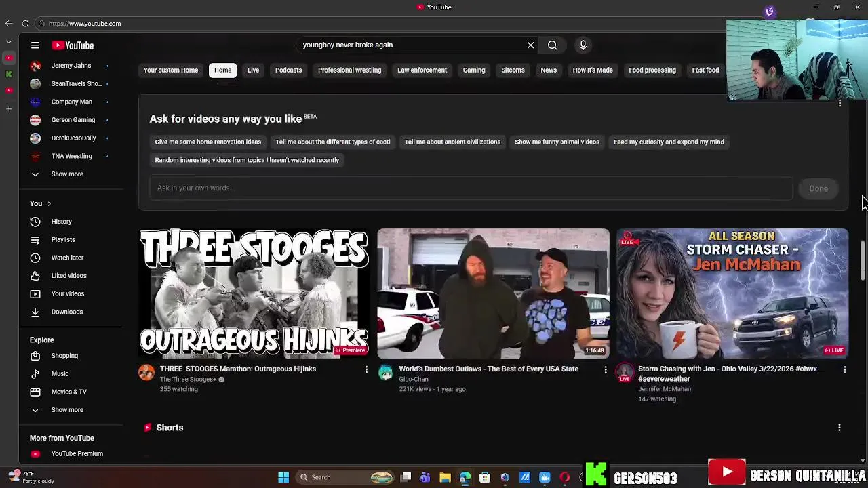
Task: Open the Windows Start menu
Action: point(283,477)
